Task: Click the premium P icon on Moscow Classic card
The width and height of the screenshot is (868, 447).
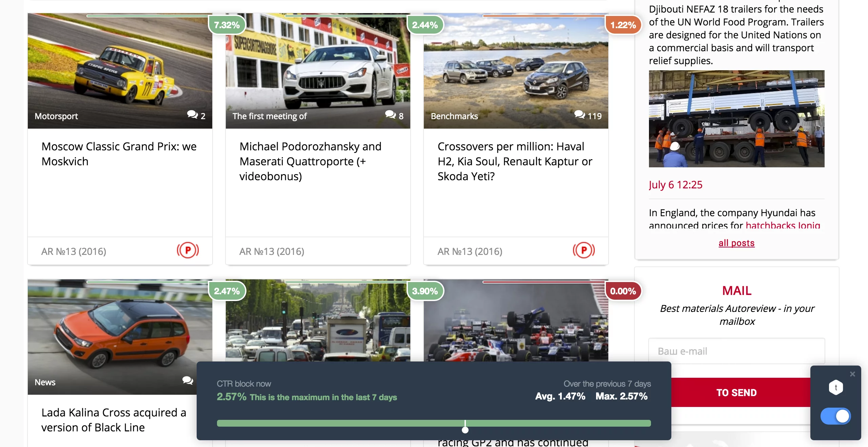Action: coord(188,250)
